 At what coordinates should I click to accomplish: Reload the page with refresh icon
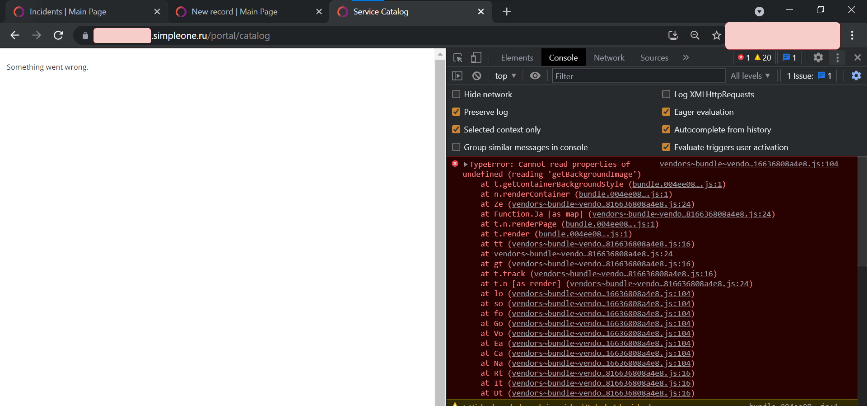pos(58,35)
